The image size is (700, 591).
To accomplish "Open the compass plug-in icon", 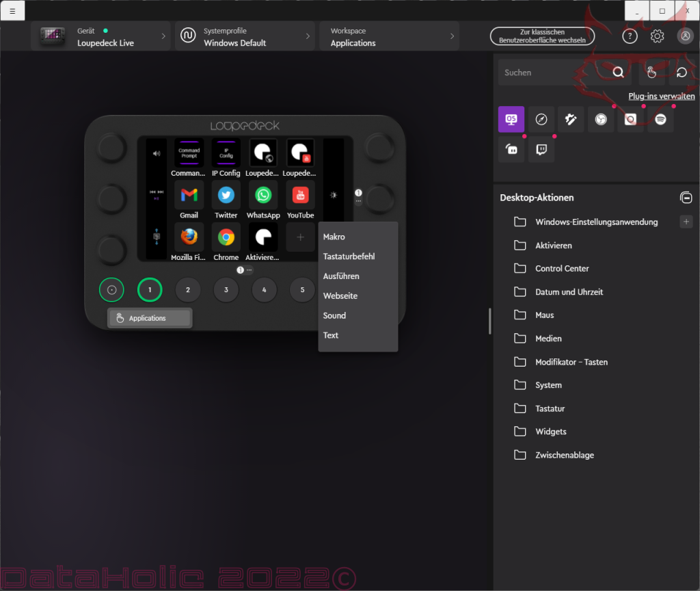I will click(541, 119).
